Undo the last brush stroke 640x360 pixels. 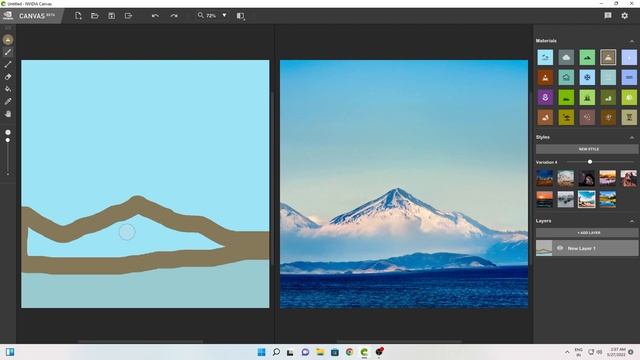click(155, 16)
